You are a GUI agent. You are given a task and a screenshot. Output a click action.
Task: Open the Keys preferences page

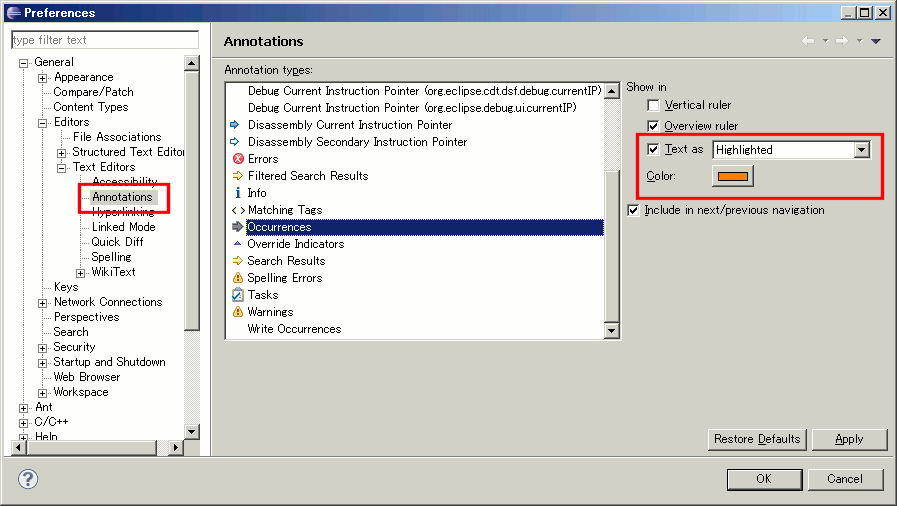tap(66, 287)
